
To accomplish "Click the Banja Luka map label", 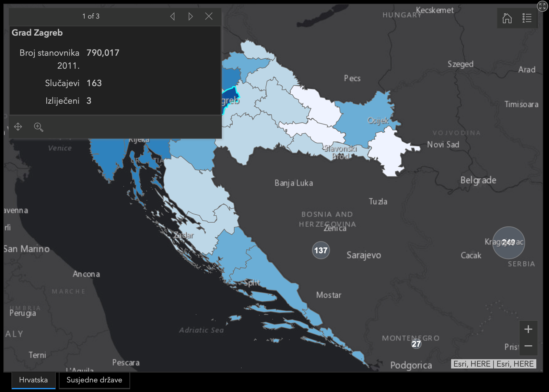I will (294, 183).
